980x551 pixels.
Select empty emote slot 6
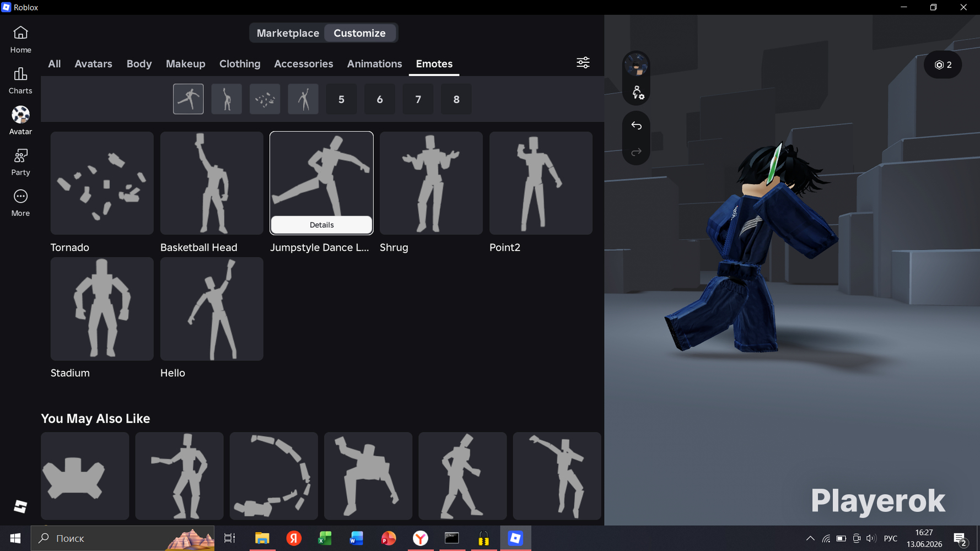pos(380,99)
